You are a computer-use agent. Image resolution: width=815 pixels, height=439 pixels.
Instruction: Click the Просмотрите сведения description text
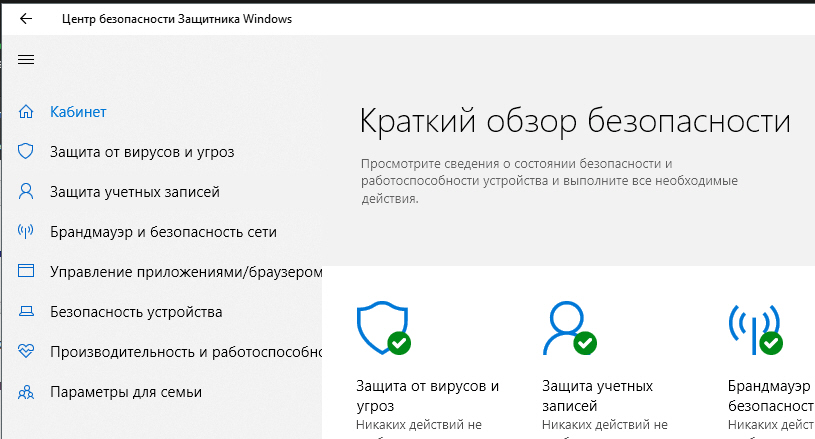tap(549, 181)
